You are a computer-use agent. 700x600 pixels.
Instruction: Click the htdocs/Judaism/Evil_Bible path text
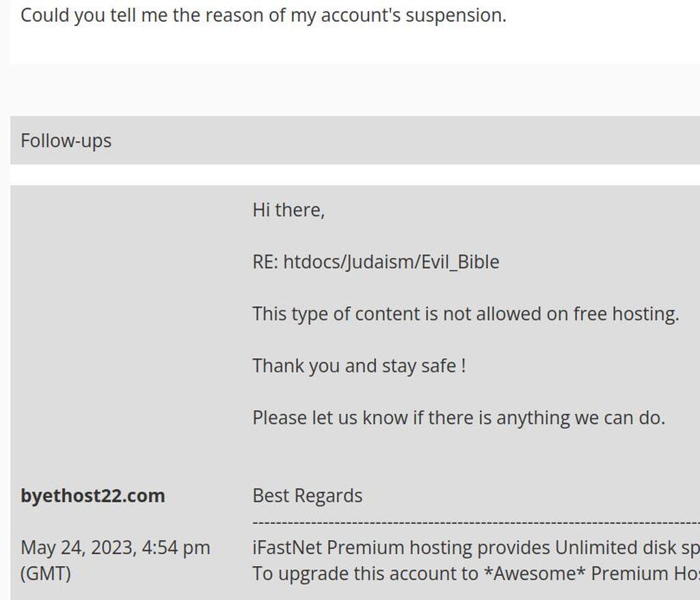coord(391,262)
